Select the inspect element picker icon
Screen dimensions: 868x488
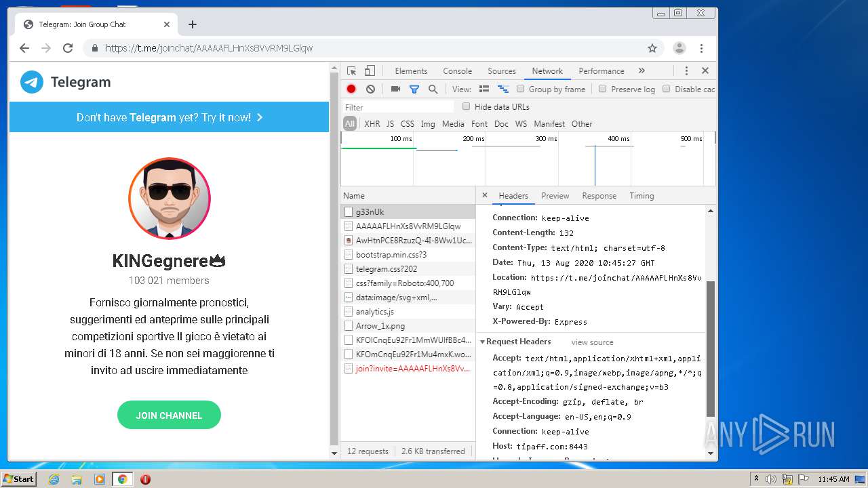coord(351,70)
